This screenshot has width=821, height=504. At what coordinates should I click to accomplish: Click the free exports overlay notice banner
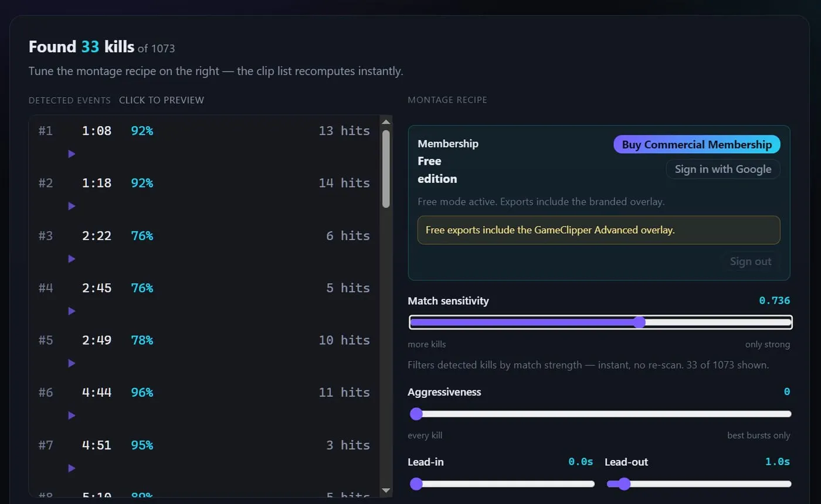pos(599,230)
